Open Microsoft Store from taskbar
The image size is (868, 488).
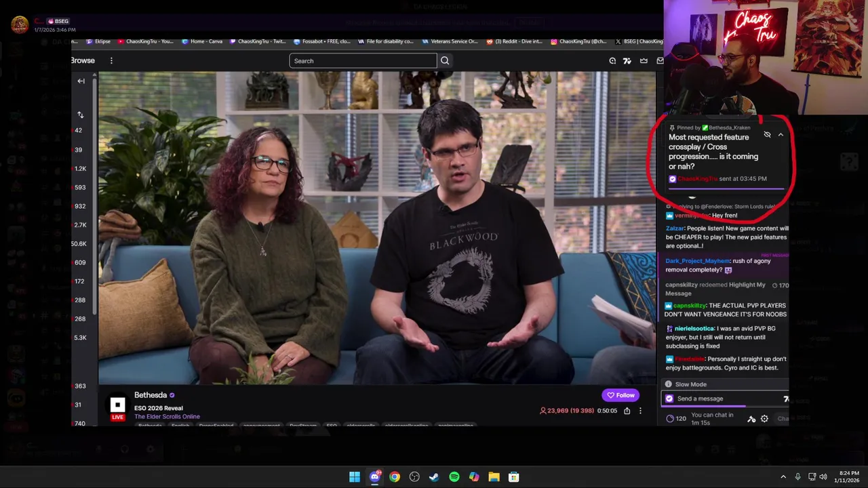coord(514,477)
